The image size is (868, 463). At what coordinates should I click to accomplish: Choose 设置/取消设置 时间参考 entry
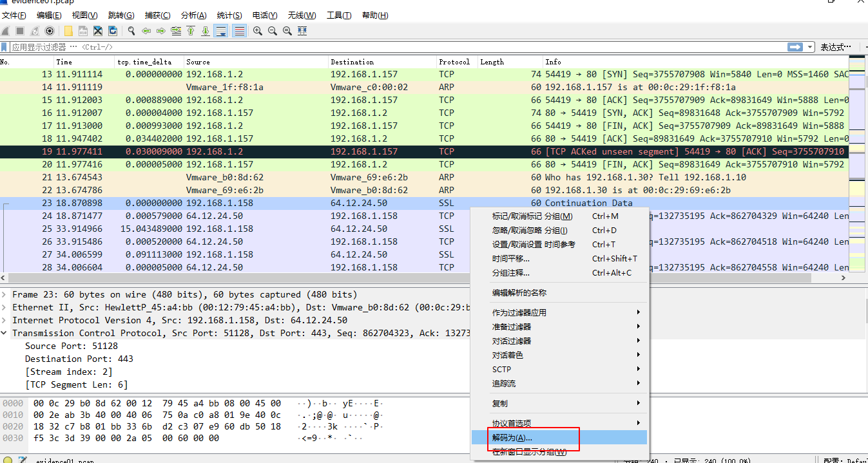(x=559, y=244)
